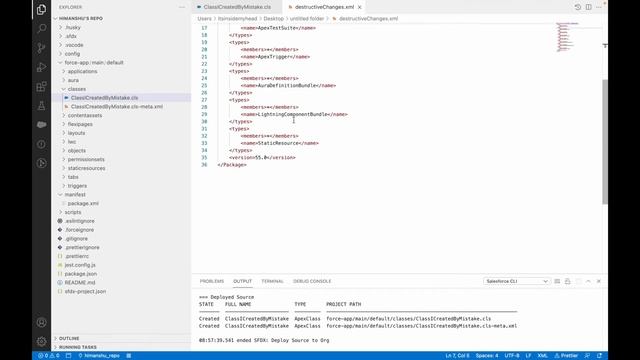This screenshot has height=360, width=640.
Task: Click the circled play icon in activity bar
Action: pyautogui.click(x=41, y=163)
